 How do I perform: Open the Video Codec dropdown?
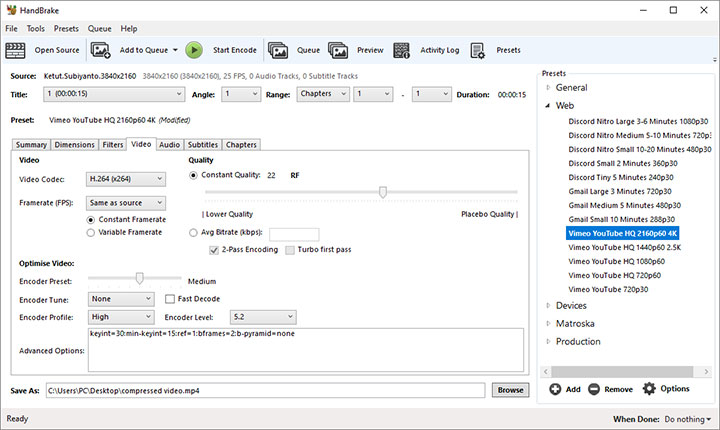point(127,179)
